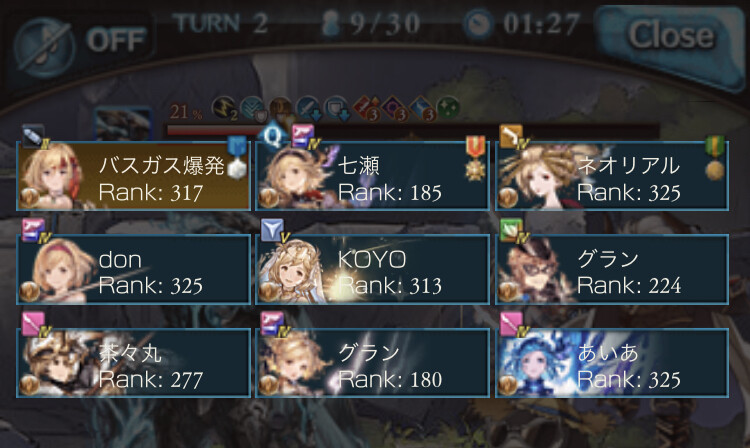Open don Rank 325 player entry

tap(133, 269)
